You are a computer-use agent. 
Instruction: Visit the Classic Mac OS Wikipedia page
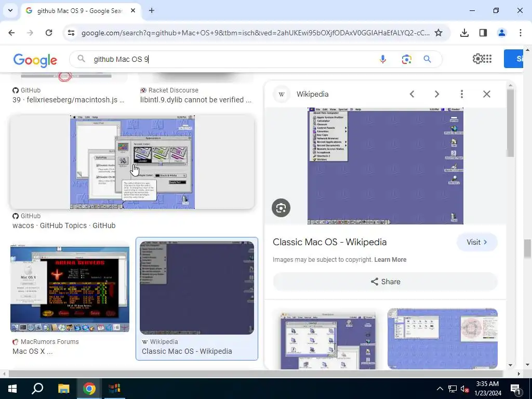[477, 242]
